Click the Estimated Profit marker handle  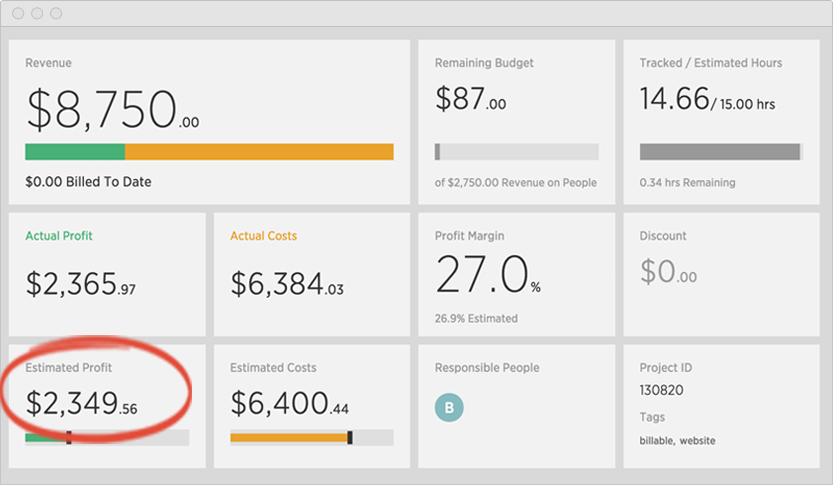(x=69, y=438)
